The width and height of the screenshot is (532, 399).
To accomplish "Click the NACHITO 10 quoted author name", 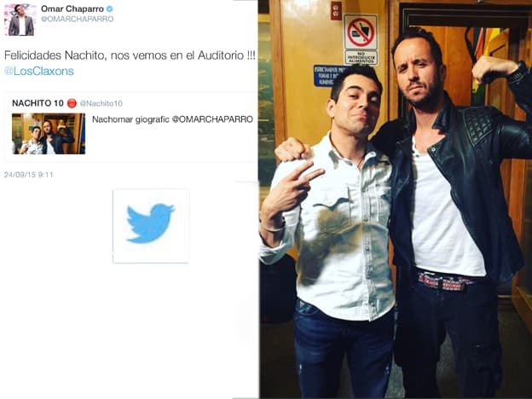I will [x=38, y=103].
